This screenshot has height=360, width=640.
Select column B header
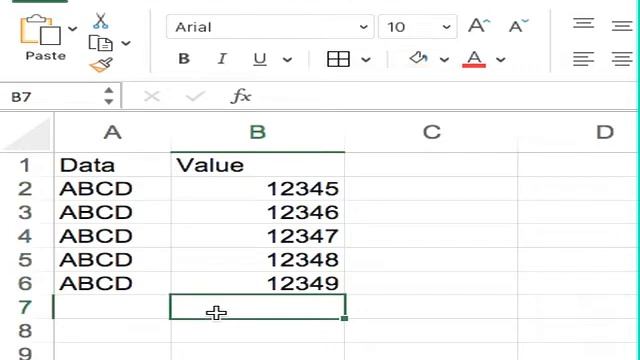click(x=258, y=132)
